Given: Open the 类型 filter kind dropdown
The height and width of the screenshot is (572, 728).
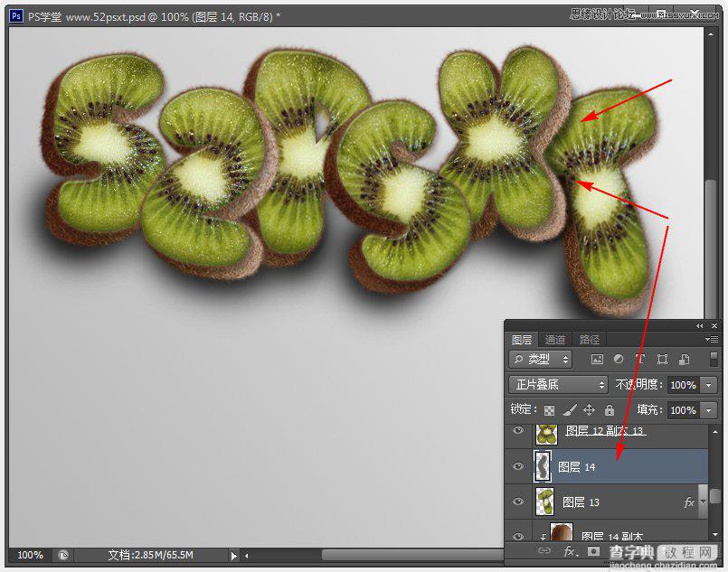Looking at the screenshot, I should 540,359.
